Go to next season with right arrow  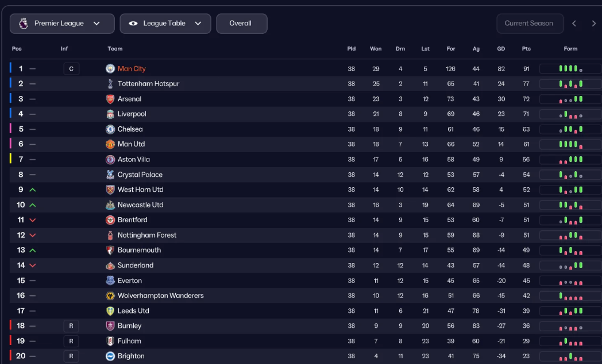point(594,24)
